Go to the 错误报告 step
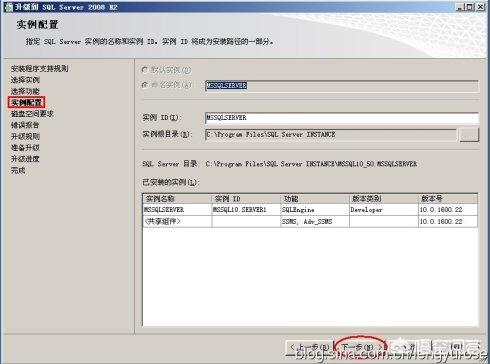The height and width of the screenshot is (364, 490). pos(25,125)
